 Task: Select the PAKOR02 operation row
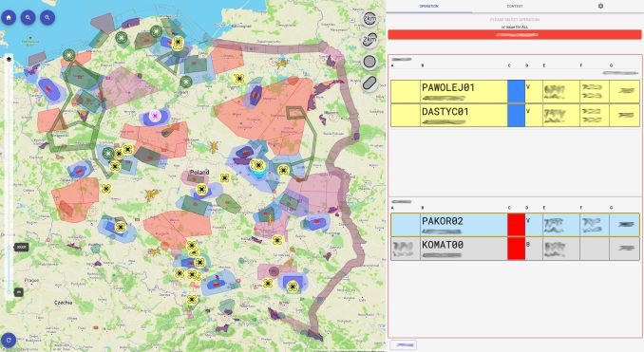515,225
